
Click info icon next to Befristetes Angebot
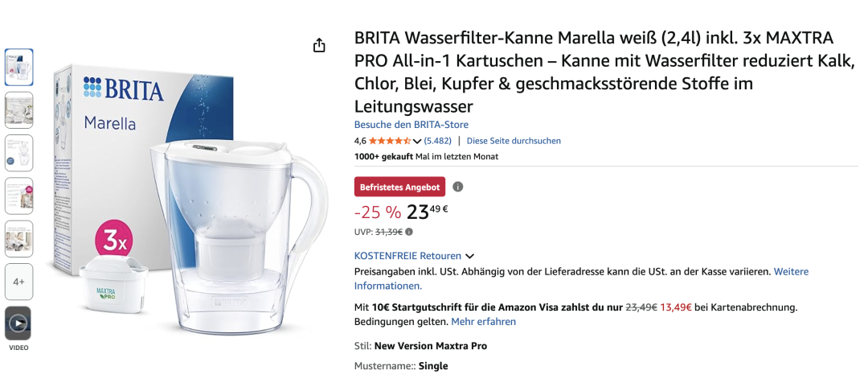458,187
